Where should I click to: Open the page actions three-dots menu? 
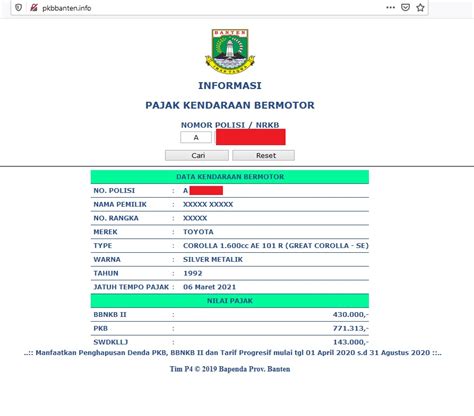[x=390, y=7]
